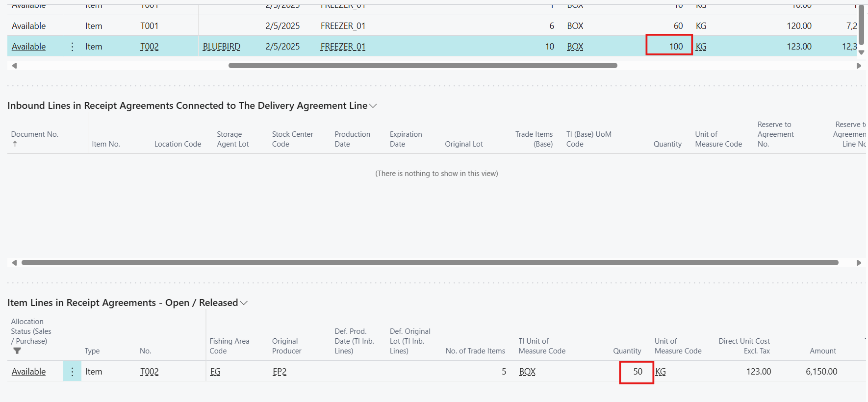Click the Expiration Date column header
Image resolution: width=868 pixels, height=402 pixels.
click(x=406, y=139)
